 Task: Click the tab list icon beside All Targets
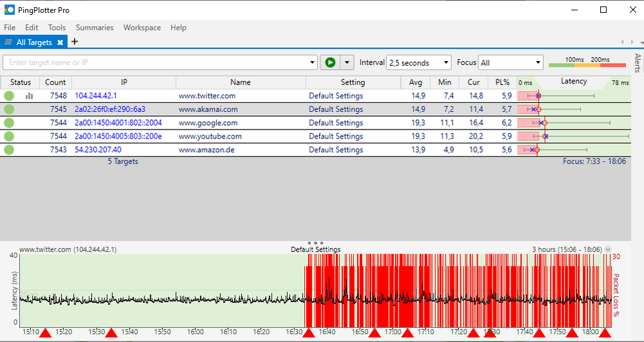tap(8, 43)
